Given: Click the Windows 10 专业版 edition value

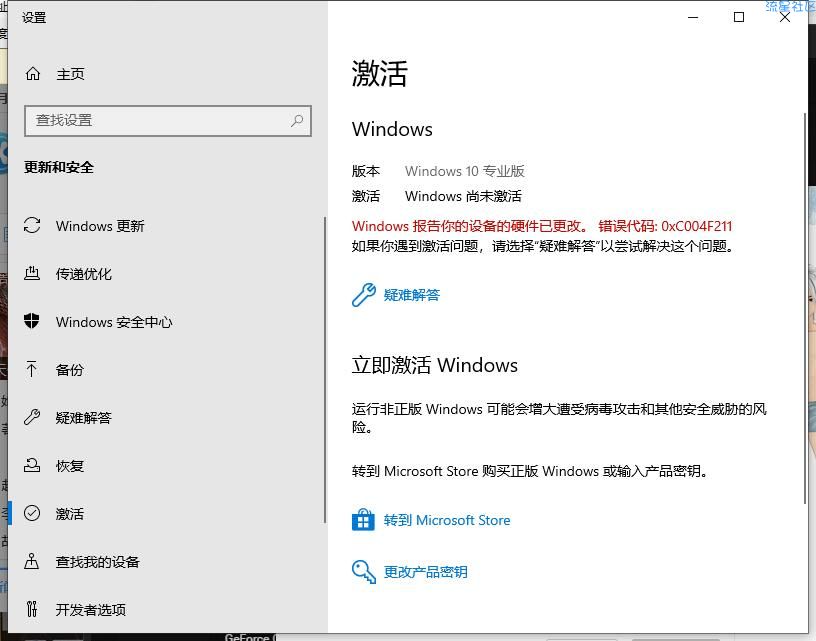Looking at the screenshot, I should click(x=465, y=171).
